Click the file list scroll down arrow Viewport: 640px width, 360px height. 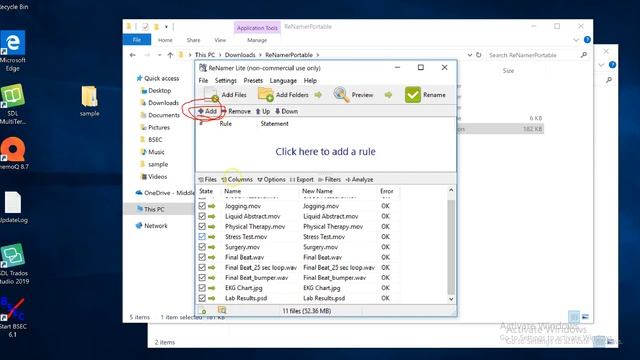point(451,299)
